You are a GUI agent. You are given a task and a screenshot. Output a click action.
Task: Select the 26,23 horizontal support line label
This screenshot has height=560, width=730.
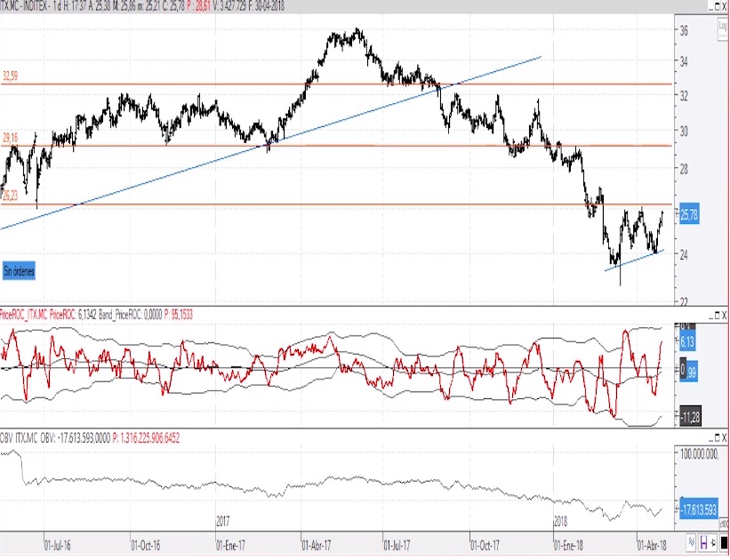pyautogui.click(x=11, y=196)
